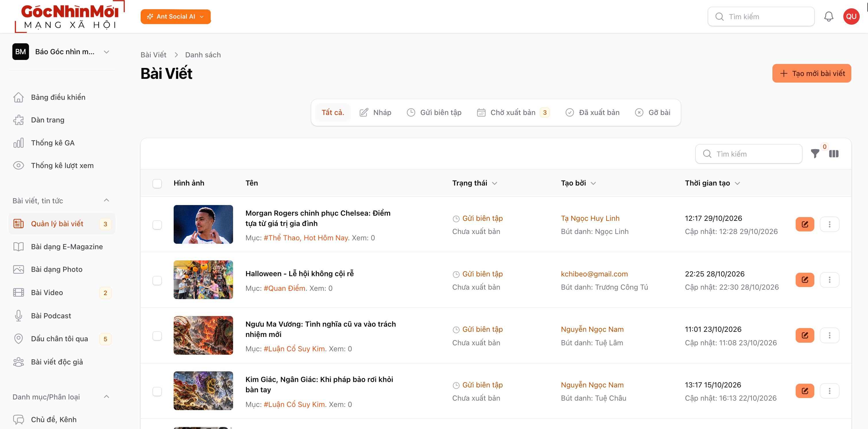Collapse the Danh mục/Phân loại section
This screenshot has height=429, width=868.
click(106, 397)
